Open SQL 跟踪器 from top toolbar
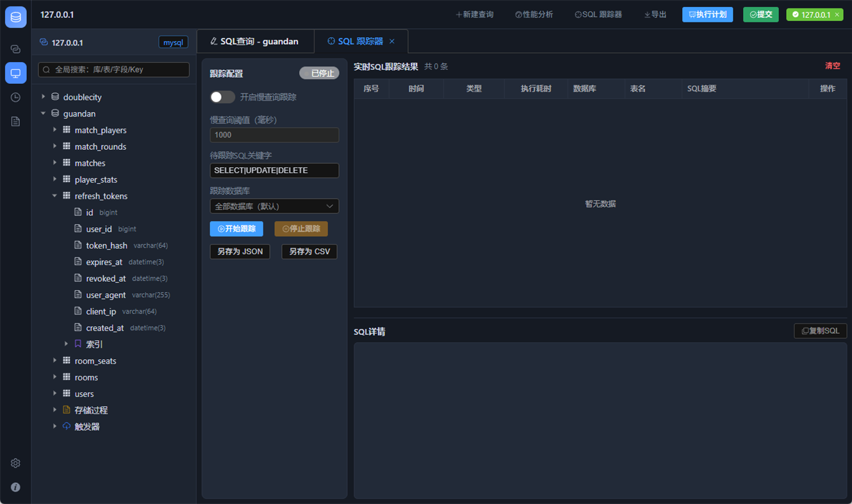 tap(598, 14)
